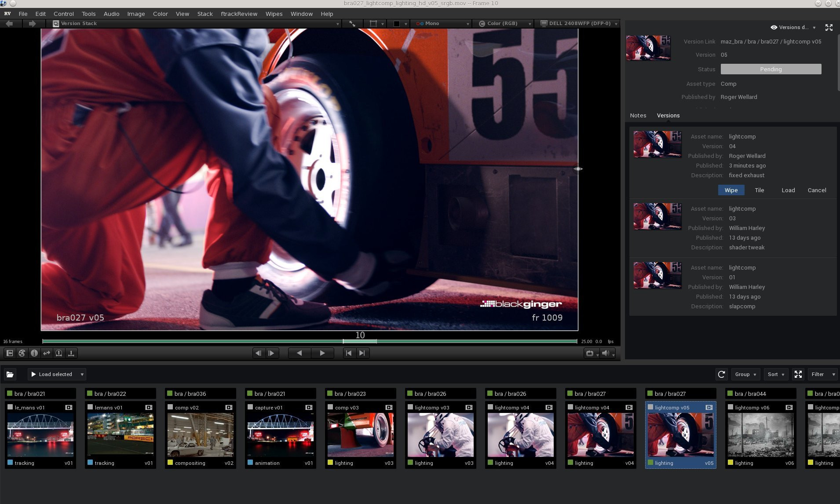Expand the Load selected dropdown arrow
The width and height of the screenshot is (840, 504).
coord(82,375)
